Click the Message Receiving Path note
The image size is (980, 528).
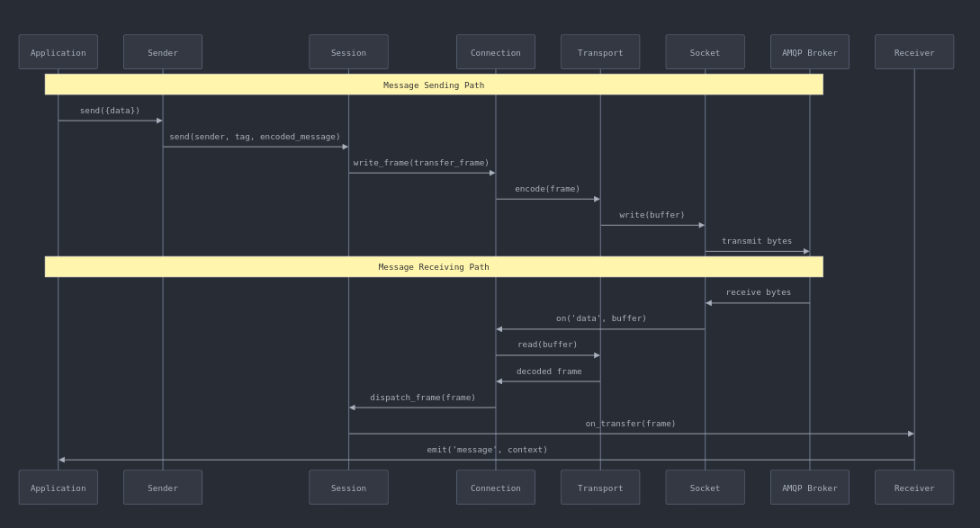[434, 267]
